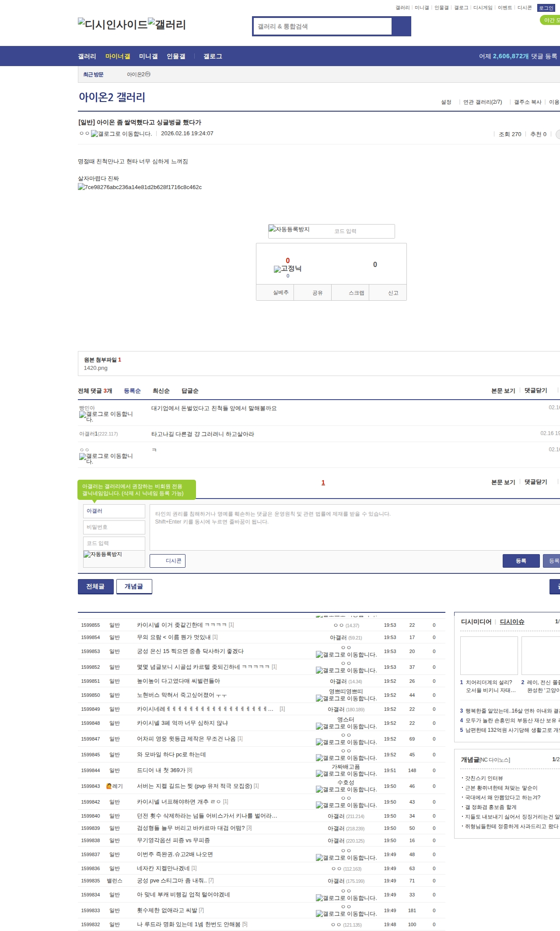The height and width of the screenshot is (931, 560).
Task: Click the 디시콘 emoticon button
Action: pos(168,561)
